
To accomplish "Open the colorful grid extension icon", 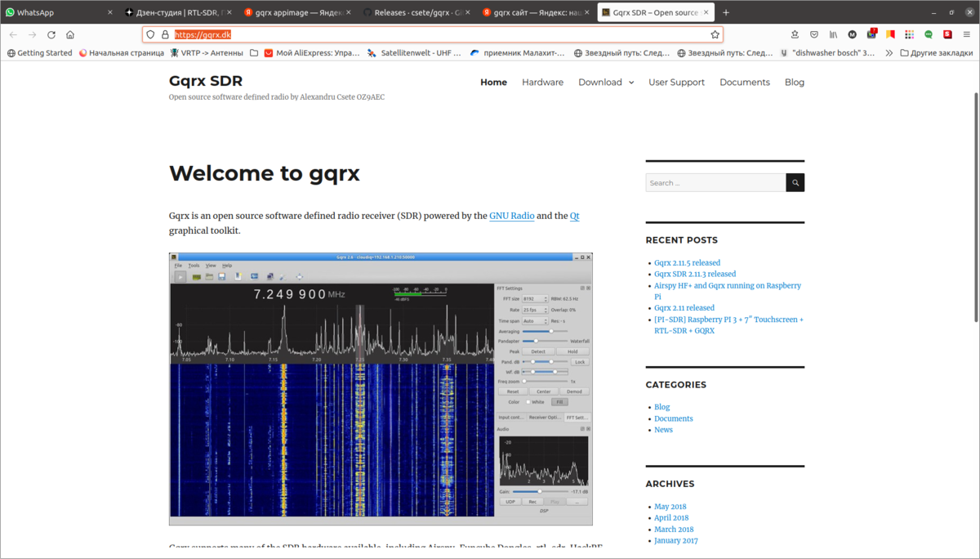I will [x=909, y=34].
